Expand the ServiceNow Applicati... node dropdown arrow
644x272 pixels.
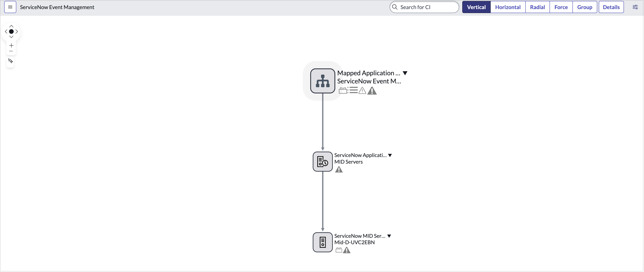tap(390, 155)
